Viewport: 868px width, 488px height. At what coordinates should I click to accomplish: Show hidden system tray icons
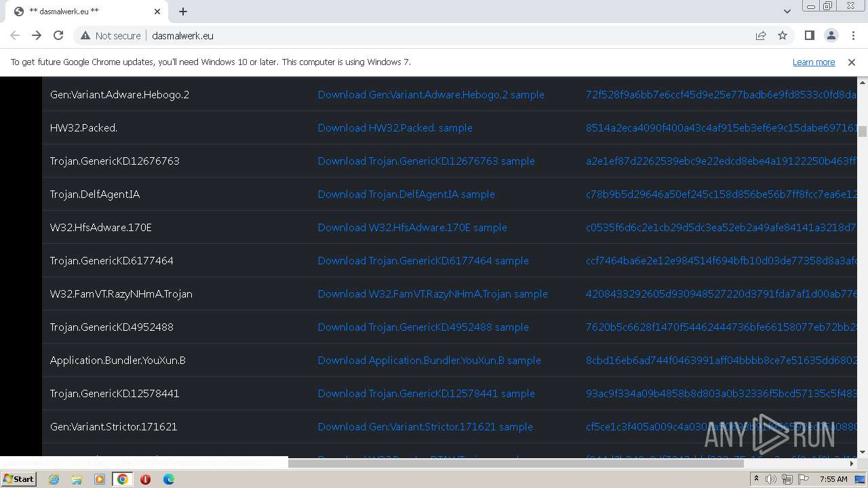(x=757, y=479)
